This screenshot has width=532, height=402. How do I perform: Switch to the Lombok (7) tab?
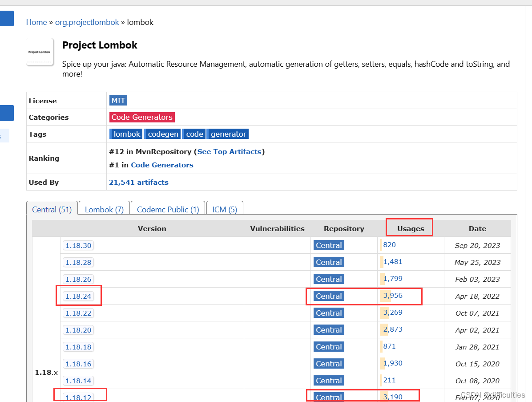[104, 210]
